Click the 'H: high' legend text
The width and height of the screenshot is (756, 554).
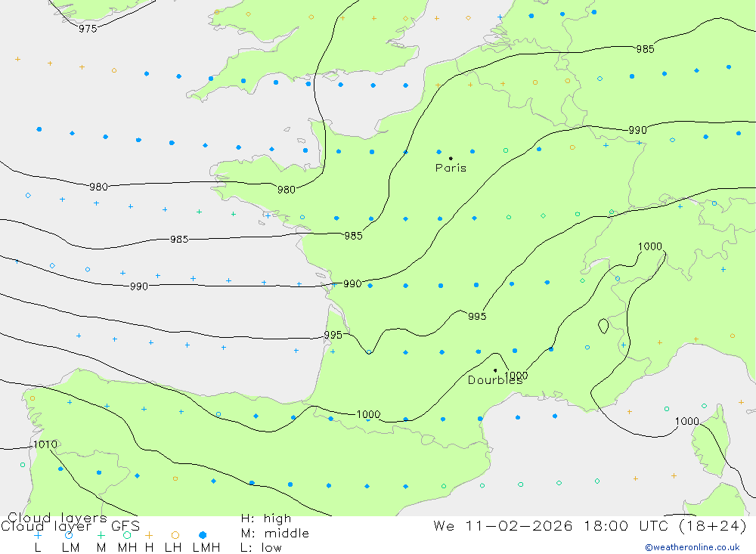(x=266, y=518)
